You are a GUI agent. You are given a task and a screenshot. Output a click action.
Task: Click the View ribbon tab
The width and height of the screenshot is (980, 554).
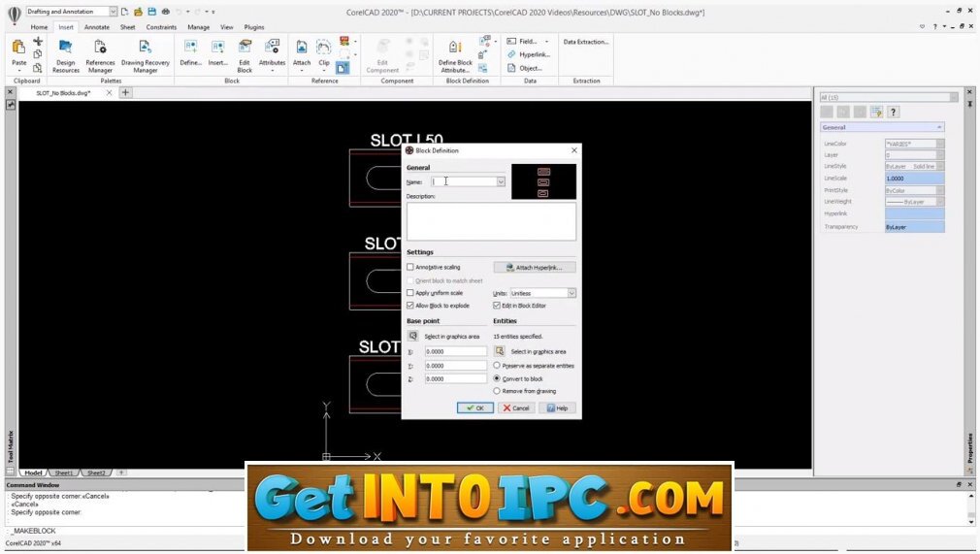(226, 27)
